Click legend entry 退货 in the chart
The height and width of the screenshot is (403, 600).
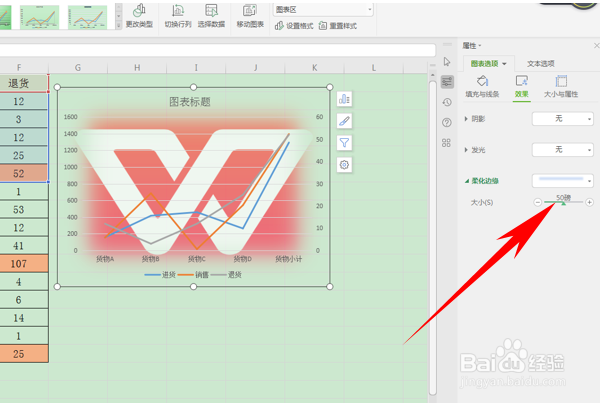tap(226, 274)
